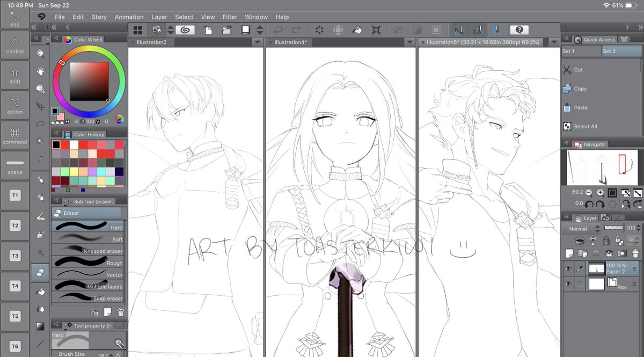Delete layer with trash icon in Layer panel
Viewport: 644px width, 357px height.
(x=635, y=253)
